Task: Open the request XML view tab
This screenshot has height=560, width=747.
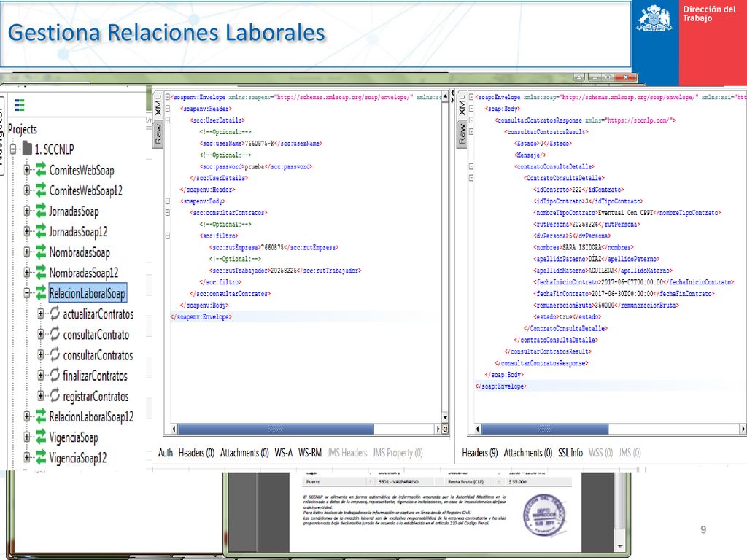Action: [x=158, y=106]
